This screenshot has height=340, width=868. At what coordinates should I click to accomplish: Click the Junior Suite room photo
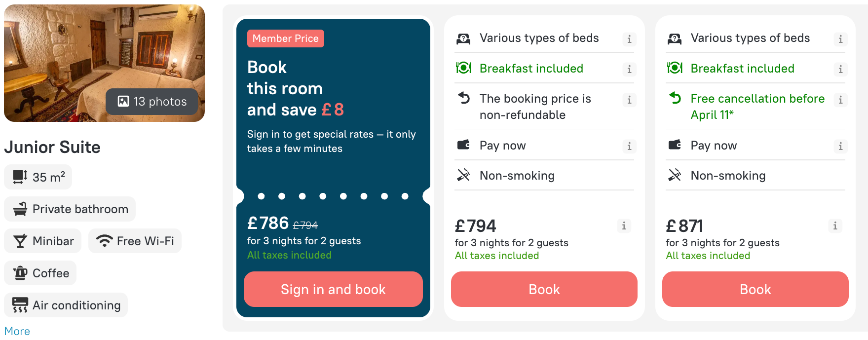point(104,63)
